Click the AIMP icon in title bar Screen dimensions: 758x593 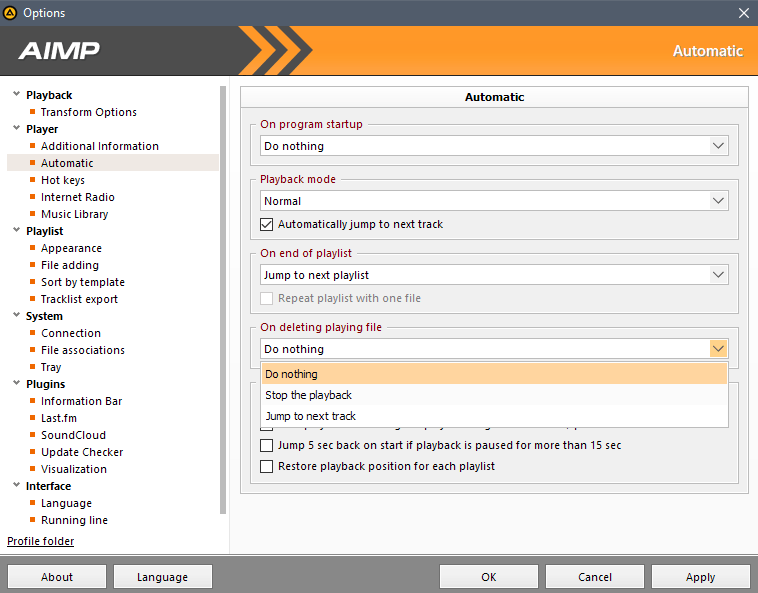point(10,13)
